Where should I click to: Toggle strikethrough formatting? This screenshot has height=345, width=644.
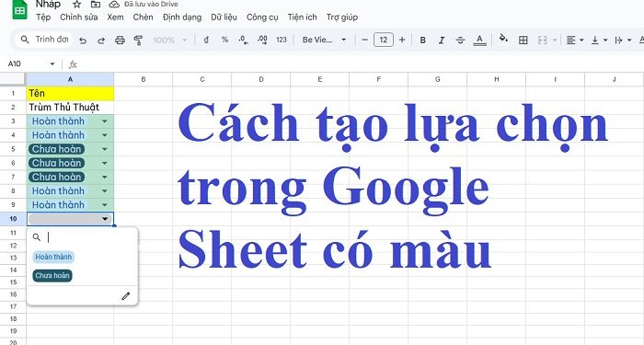(x=460, y=40)
